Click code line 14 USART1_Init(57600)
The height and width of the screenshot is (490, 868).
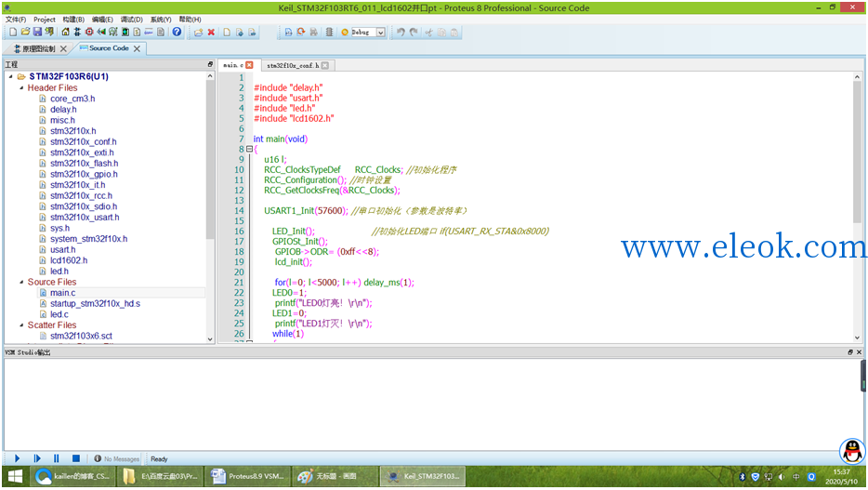[366, 210]
